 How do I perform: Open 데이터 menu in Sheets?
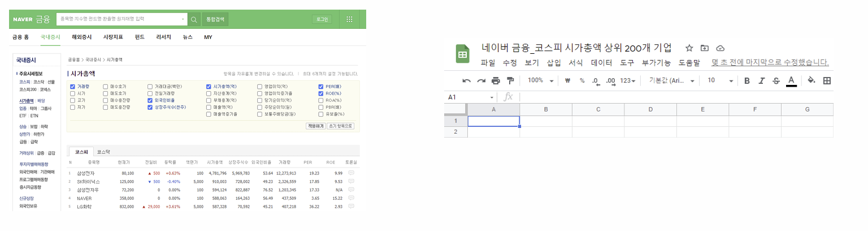pyautogui.click(x=601, y=62)
